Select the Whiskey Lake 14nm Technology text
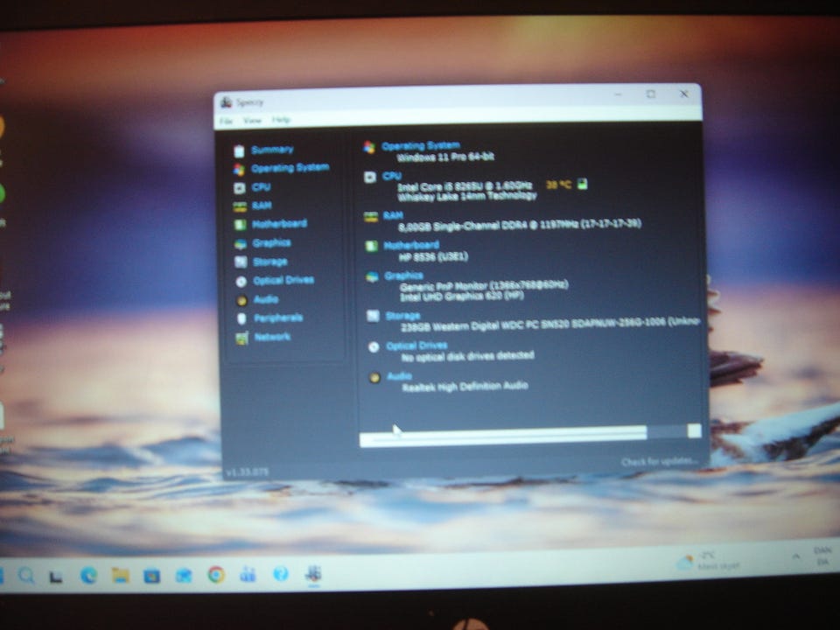This screenshot has width=840, height=630. coord(467,196)
